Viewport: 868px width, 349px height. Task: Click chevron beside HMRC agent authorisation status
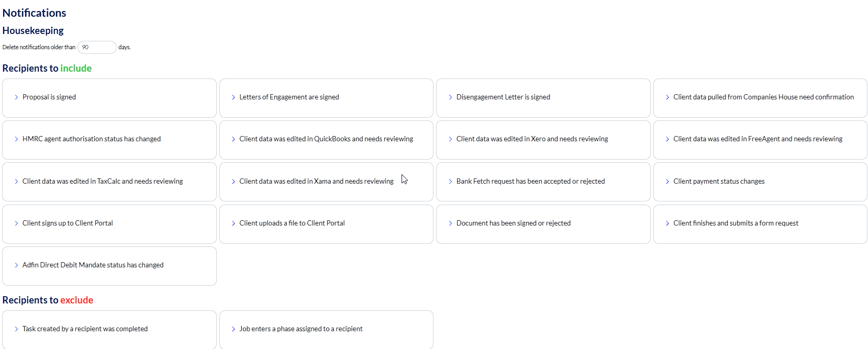pyautogui.click(x=17, y=139)
